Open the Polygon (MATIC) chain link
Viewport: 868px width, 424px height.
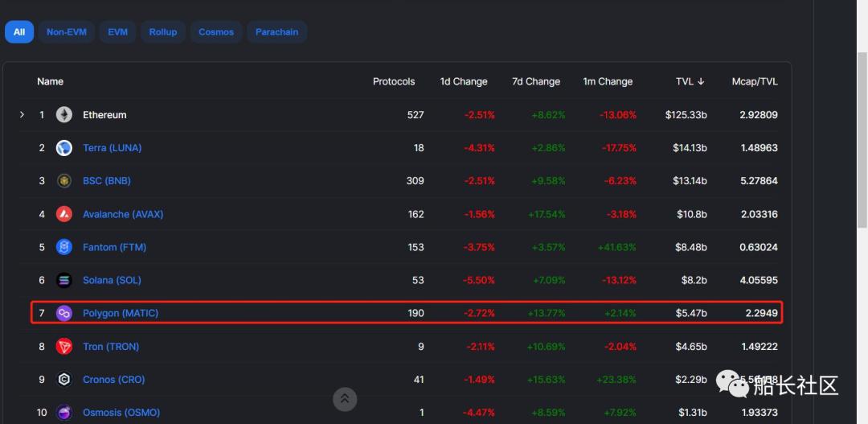tap(121, 313)
